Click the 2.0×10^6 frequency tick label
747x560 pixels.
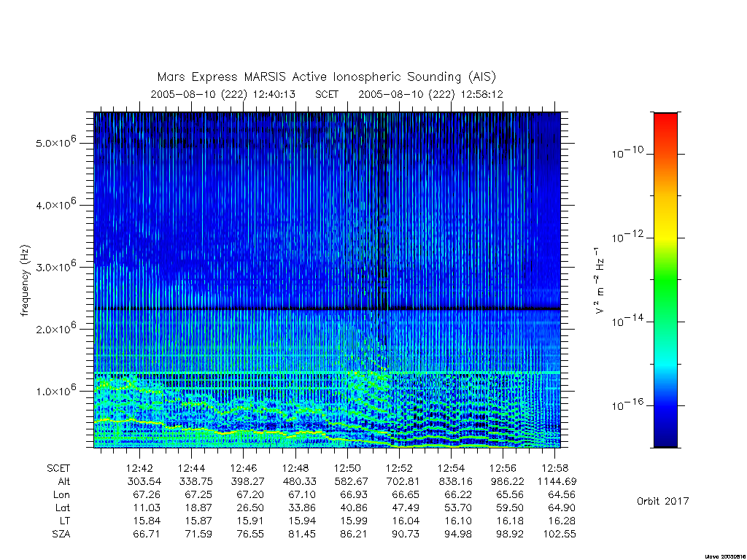55,327
